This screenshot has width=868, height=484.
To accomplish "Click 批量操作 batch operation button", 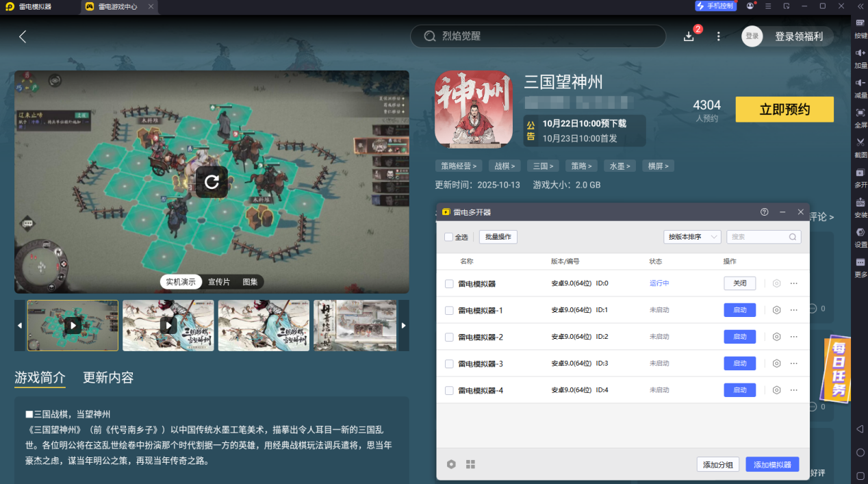I will coord(498,237).
